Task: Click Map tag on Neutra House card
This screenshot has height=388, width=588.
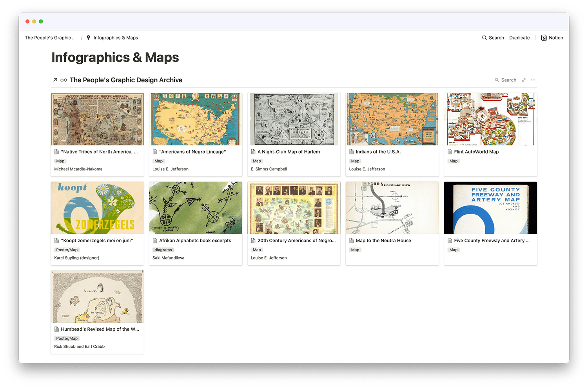Action: coord(355,250)
